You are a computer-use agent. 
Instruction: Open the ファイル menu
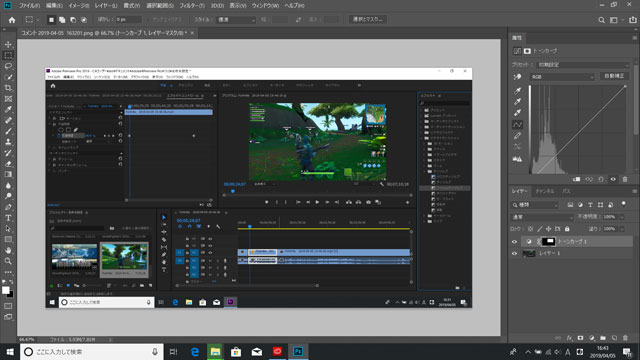[29, 6]
